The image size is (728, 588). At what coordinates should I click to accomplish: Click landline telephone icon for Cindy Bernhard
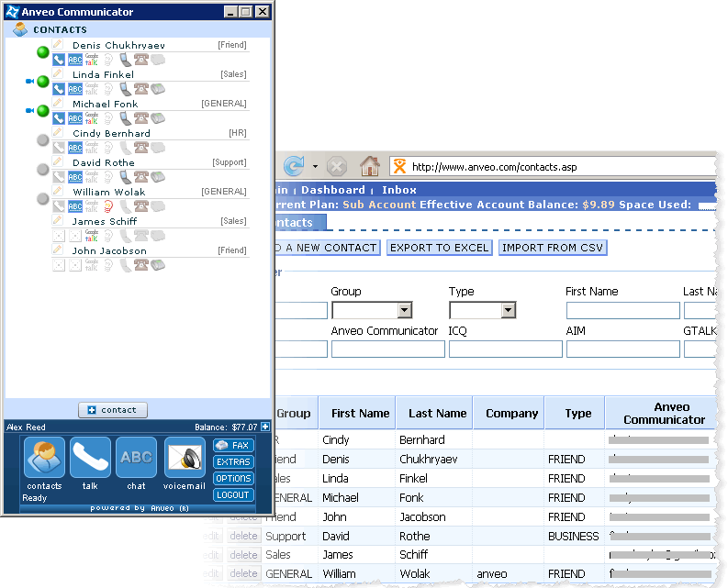pyautogui.click(x=141, y=148)
